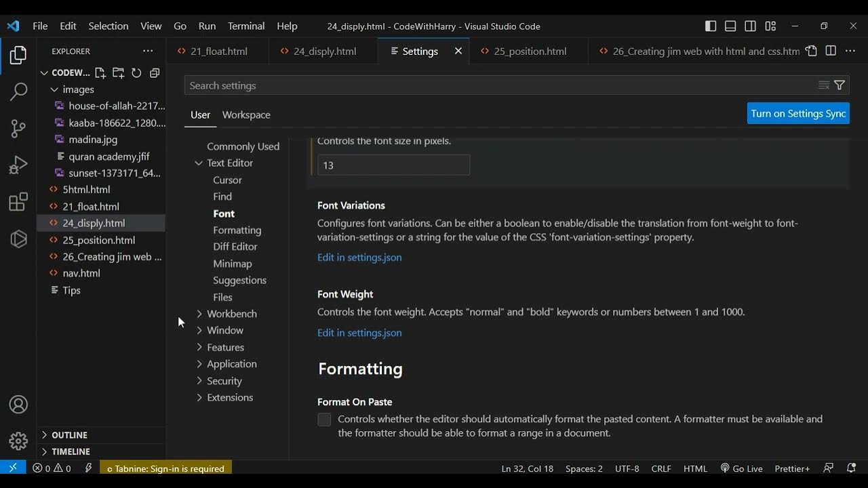
Task: Click Turn on Settings Sync button
Action: click(x=798, y=113)
